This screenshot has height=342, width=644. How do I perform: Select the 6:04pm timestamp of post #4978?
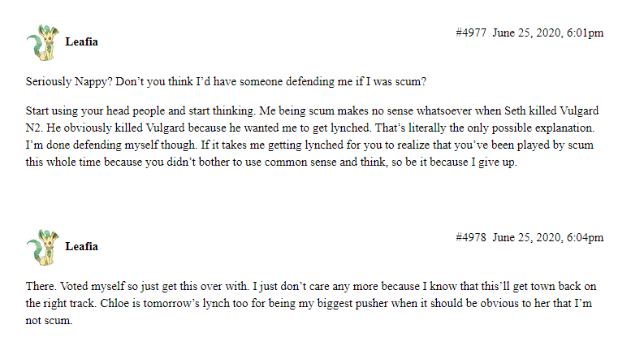(x=585, y=237)
